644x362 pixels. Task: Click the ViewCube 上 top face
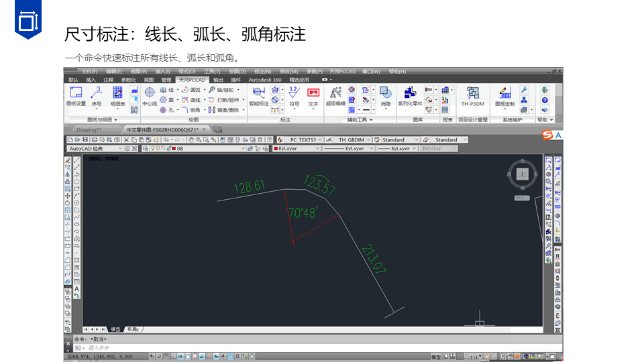click(522, 174)
